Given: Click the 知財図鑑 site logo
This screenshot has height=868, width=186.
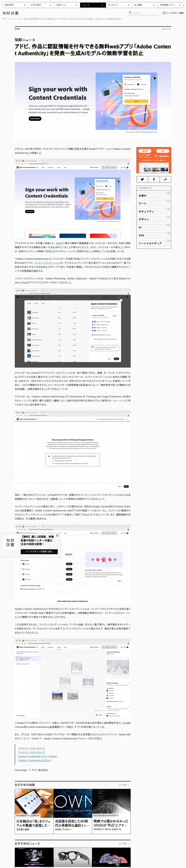Looking at the screenshot, I should click(x=10, y=13).
